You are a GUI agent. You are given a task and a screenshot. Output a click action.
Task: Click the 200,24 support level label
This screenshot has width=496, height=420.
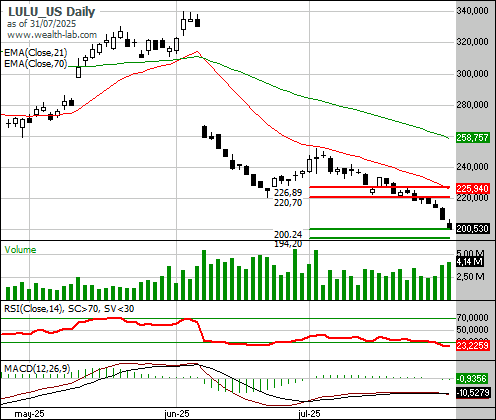[x=288, y=234]
